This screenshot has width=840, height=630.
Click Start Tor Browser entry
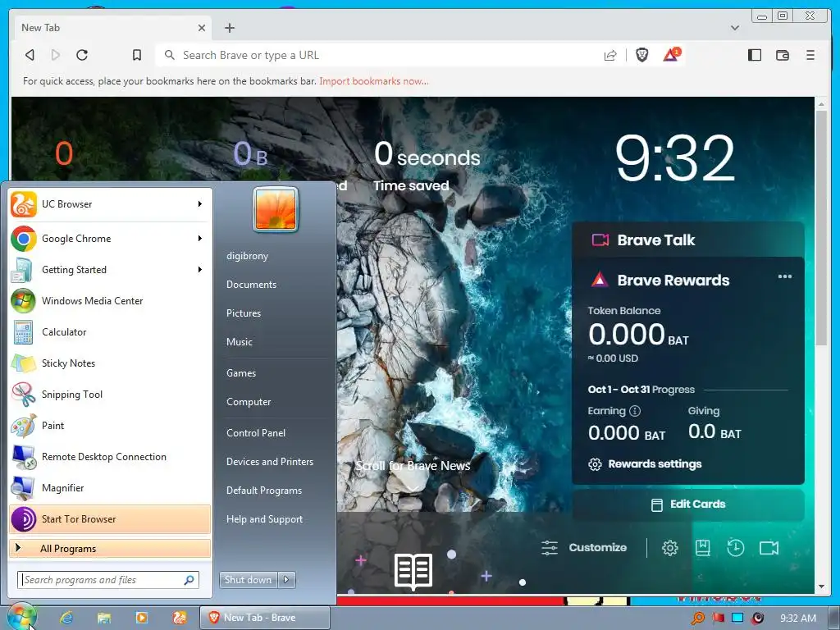[110, 519]
